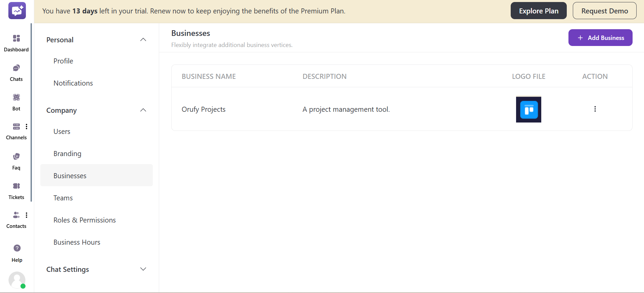This screenshot has width=644, height=293.
Task: Click the Personal section heading
Action: [x=60, y=40]
